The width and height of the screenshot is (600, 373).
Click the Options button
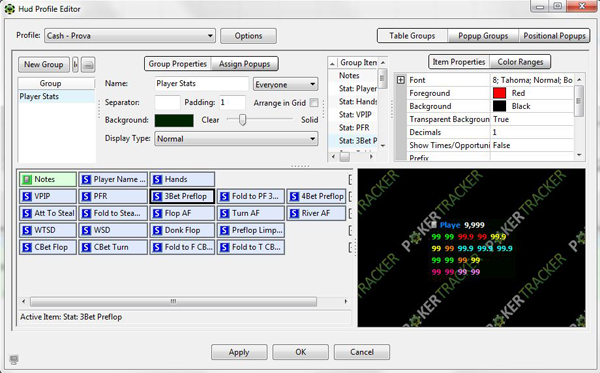pyautogui.click(x=248, y=36)
